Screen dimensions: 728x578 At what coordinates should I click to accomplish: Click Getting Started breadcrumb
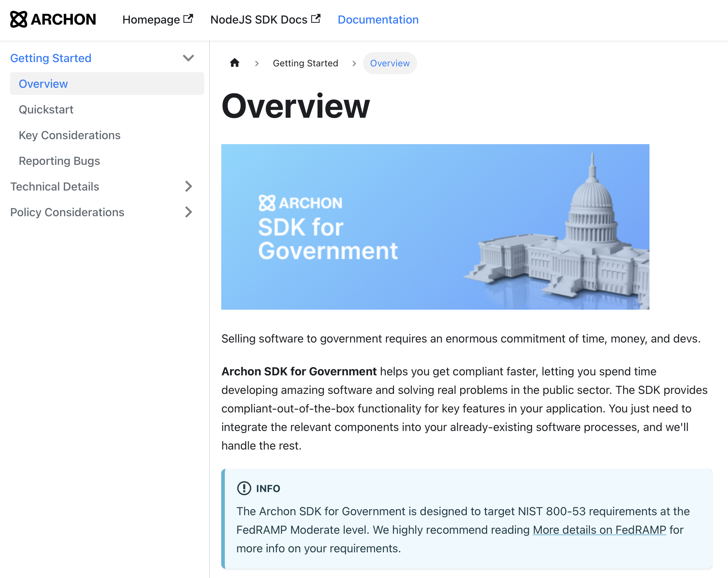(305, 63)
